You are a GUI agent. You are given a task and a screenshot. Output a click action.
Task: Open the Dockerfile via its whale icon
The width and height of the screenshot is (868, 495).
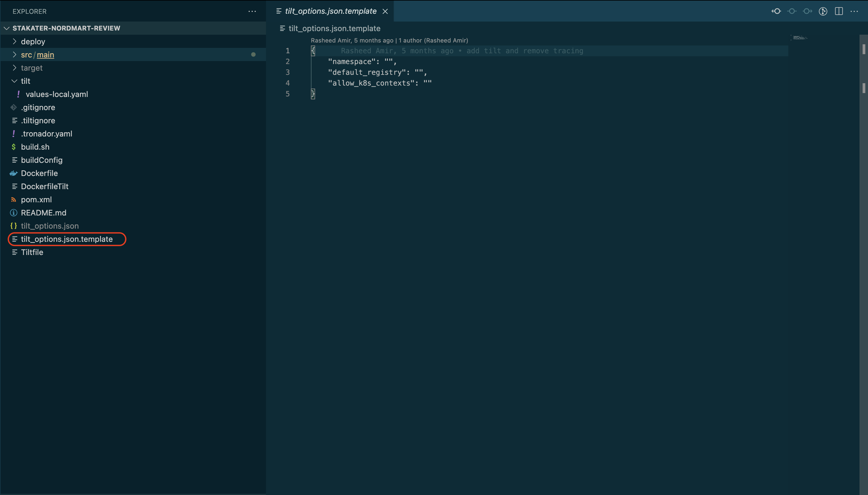pyautogui.click(x=13, y=173)
